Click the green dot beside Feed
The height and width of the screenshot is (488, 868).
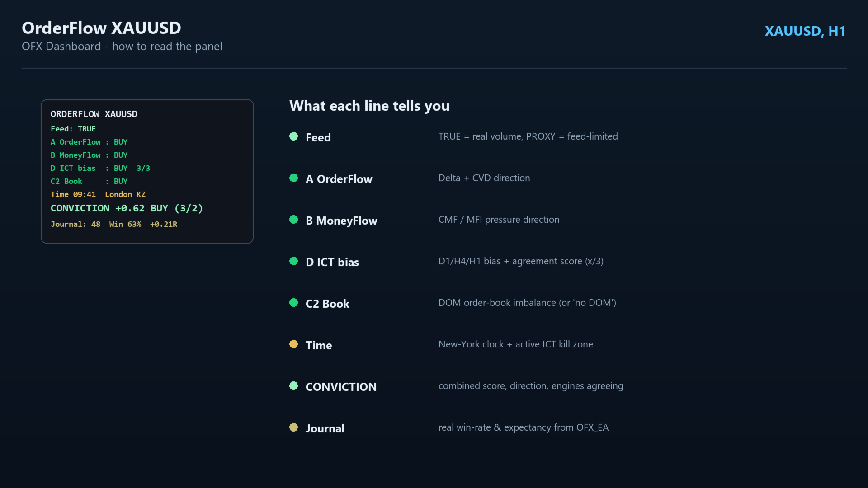point(293,136)
